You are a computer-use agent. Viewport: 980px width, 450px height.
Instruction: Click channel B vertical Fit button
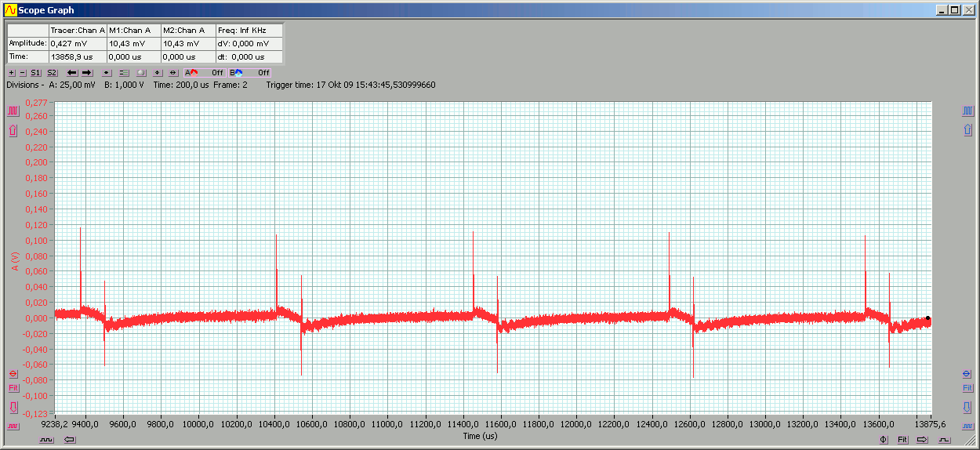(x=967, y=388)
